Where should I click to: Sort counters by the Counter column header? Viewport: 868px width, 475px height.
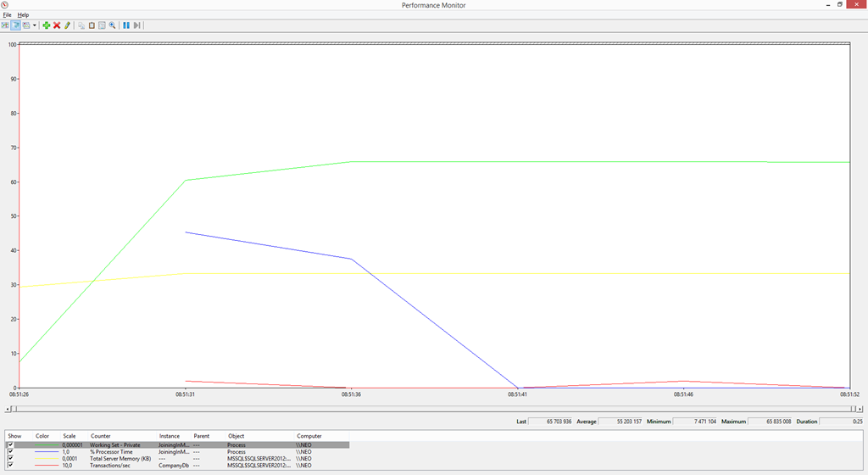tap(101, 436)
